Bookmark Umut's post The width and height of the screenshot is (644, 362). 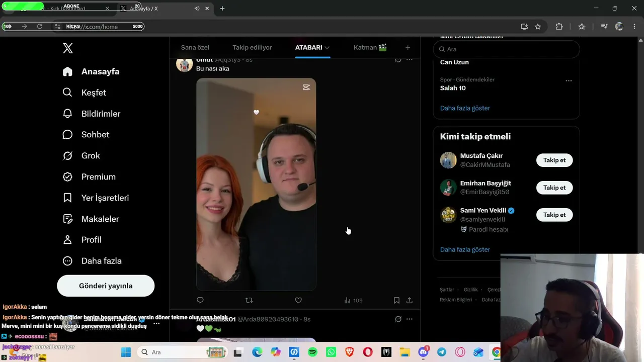pyautogui.click(x=396, y=300)
